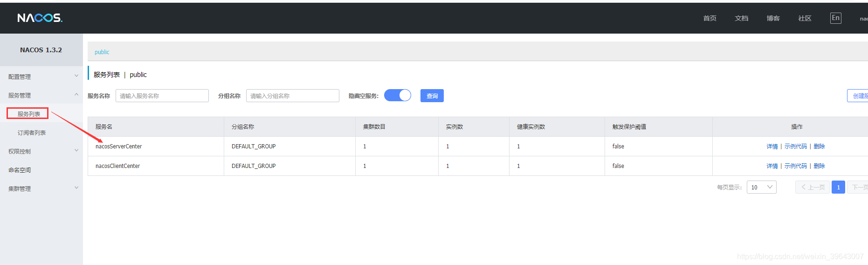Open 社区 in top navigation
The height and width of the screenshot is (265, 868).
[x=805, y=18]
